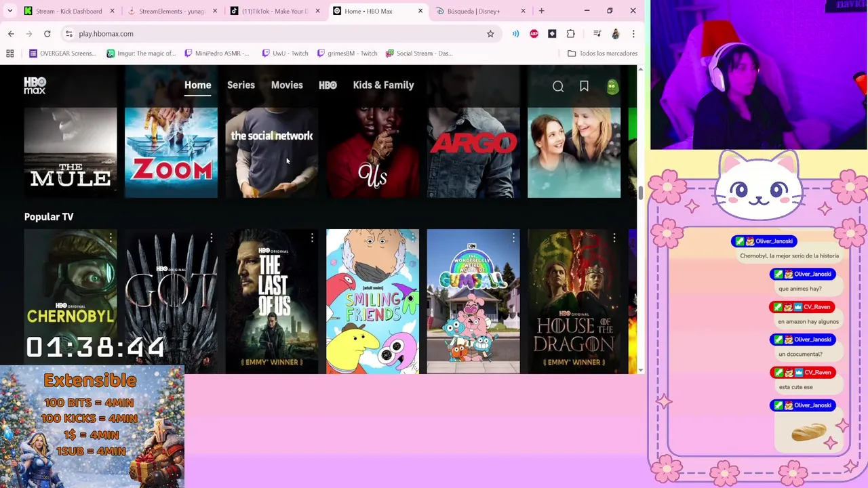Open options for Smiling Friends card

[x=412, y=238]
